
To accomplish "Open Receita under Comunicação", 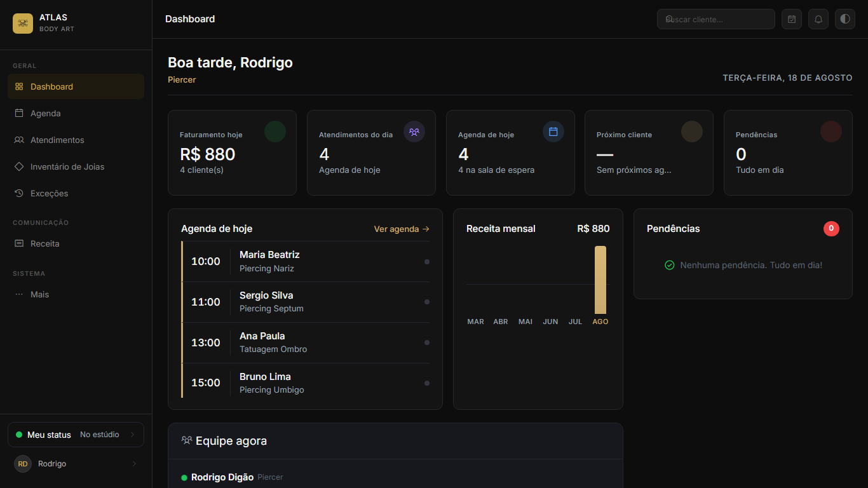I will (76, 243).
